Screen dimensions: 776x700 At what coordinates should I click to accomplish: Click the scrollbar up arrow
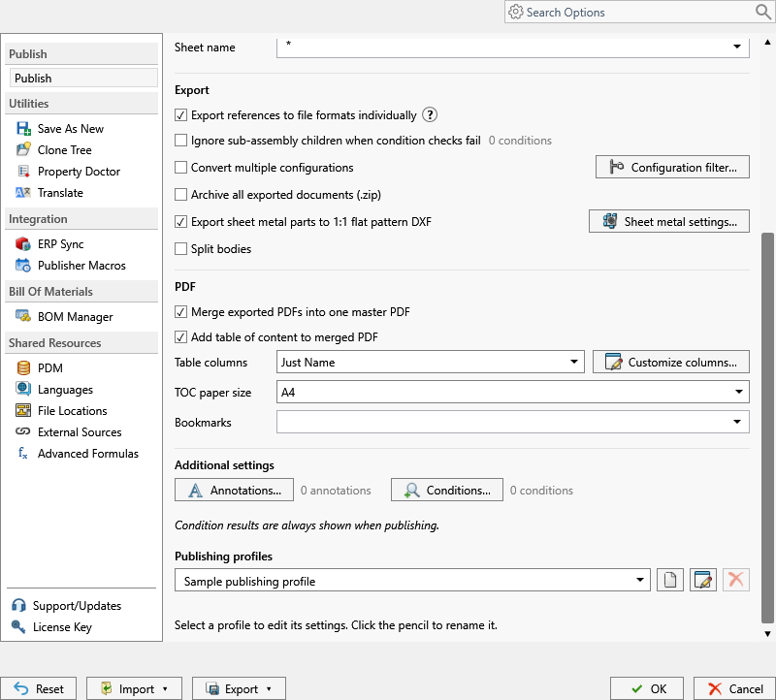click(767, 42)
